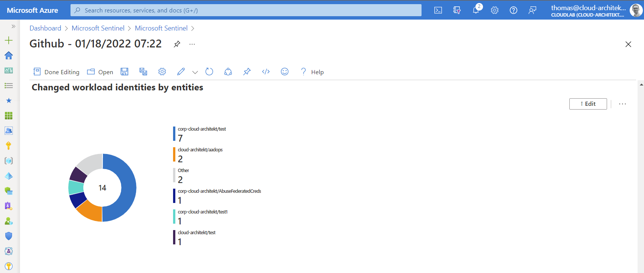Select cloud-architekt/aadops legend entry
The height and width of the screenshot is (273, 644).
click(x=198, y=155)
